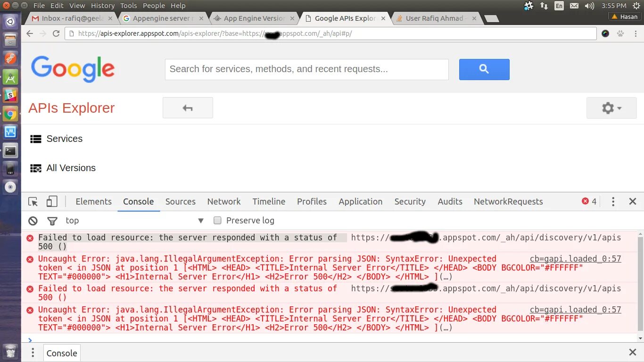
Task: Open the File menu
Action: (x=39, y=6)
